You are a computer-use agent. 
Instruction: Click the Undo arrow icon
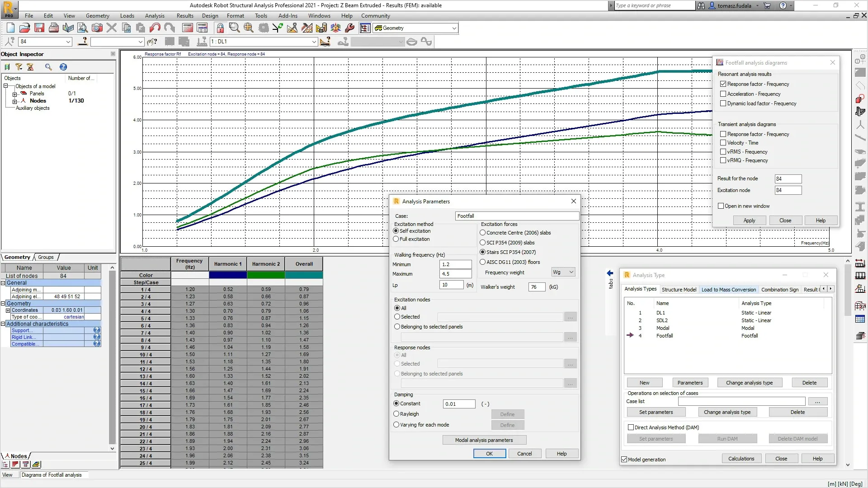(x=155, y=28)
